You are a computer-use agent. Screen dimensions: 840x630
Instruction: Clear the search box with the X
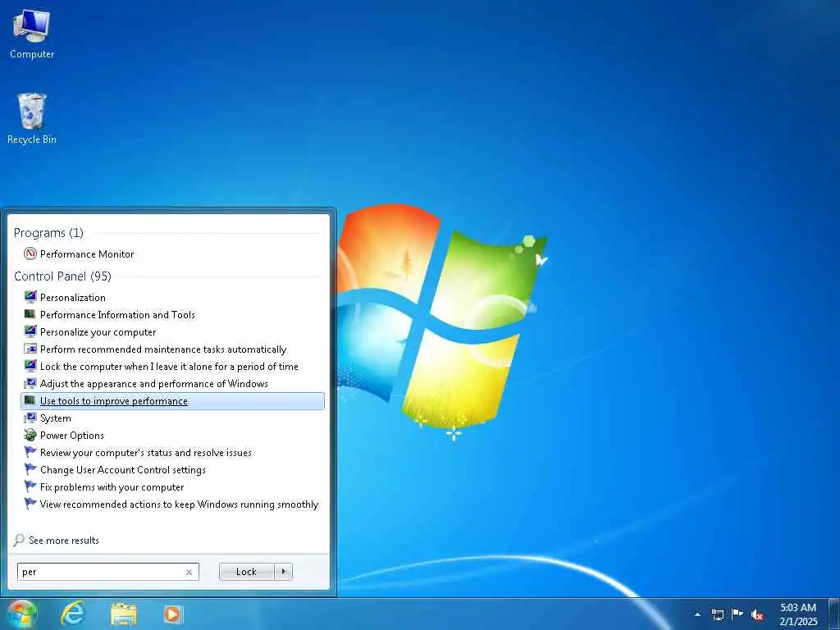tap(189, 572)
